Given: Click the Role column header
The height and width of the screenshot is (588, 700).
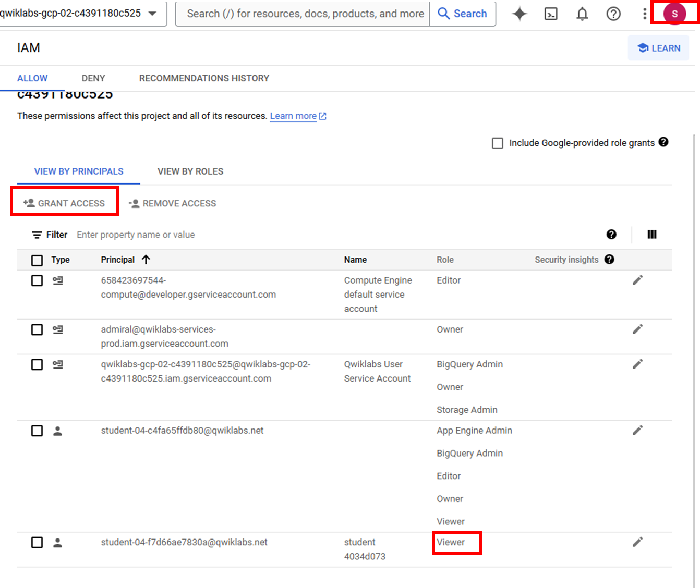Looking at the screenshot, I should coord(445,260).
